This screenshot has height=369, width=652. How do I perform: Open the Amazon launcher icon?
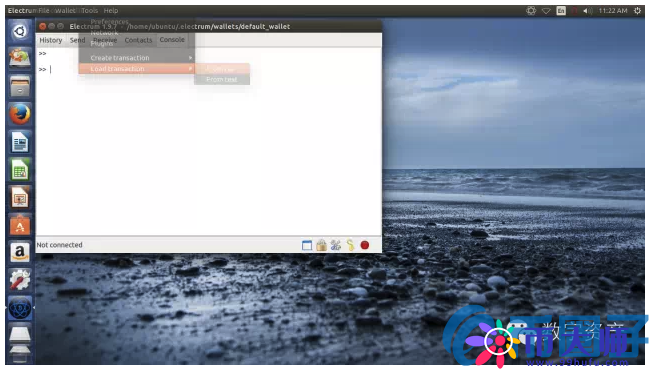click(20, 252)
